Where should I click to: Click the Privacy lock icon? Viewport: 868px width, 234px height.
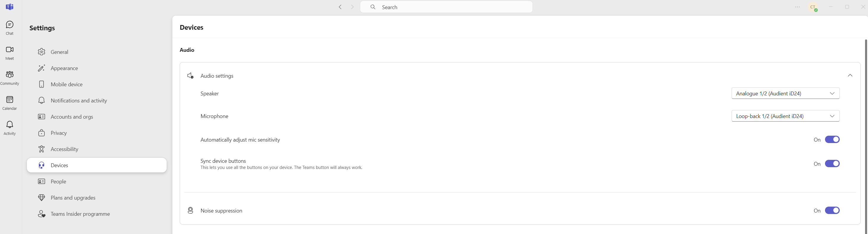(42, 133)
